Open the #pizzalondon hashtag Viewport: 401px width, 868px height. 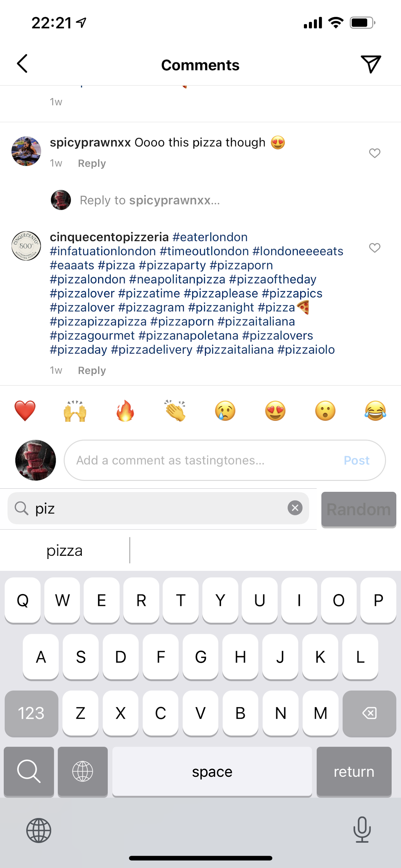[87, 279]
